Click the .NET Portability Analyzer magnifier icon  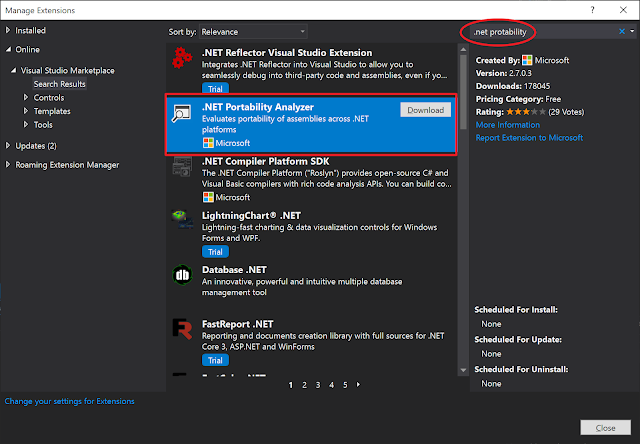pos(181,113)
